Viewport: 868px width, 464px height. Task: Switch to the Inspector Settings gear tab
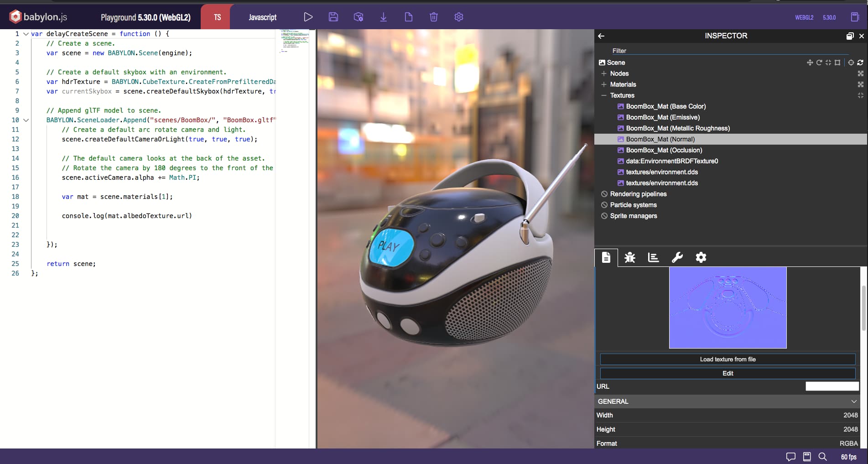pyautogui.click(x=701, y=258)
